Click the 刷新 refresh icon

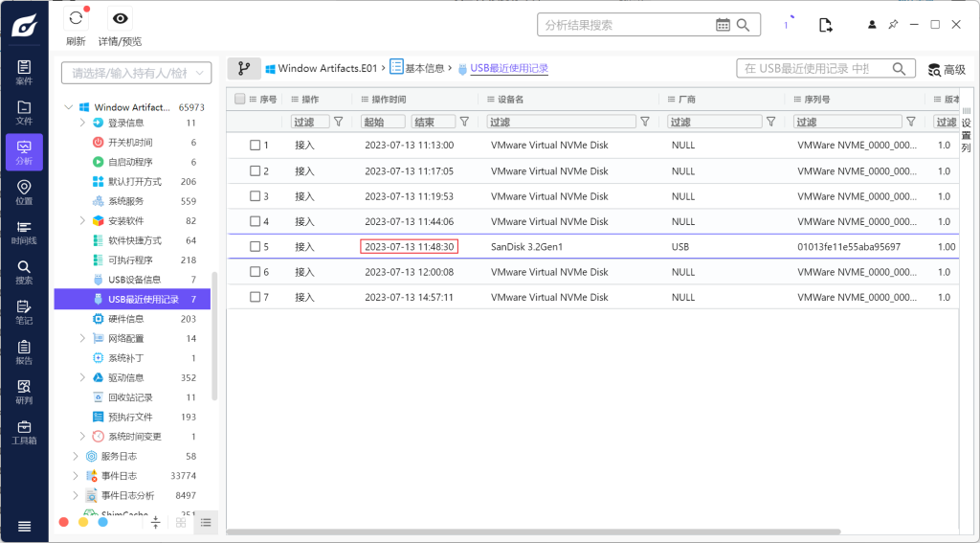click(x=76, y=19)
